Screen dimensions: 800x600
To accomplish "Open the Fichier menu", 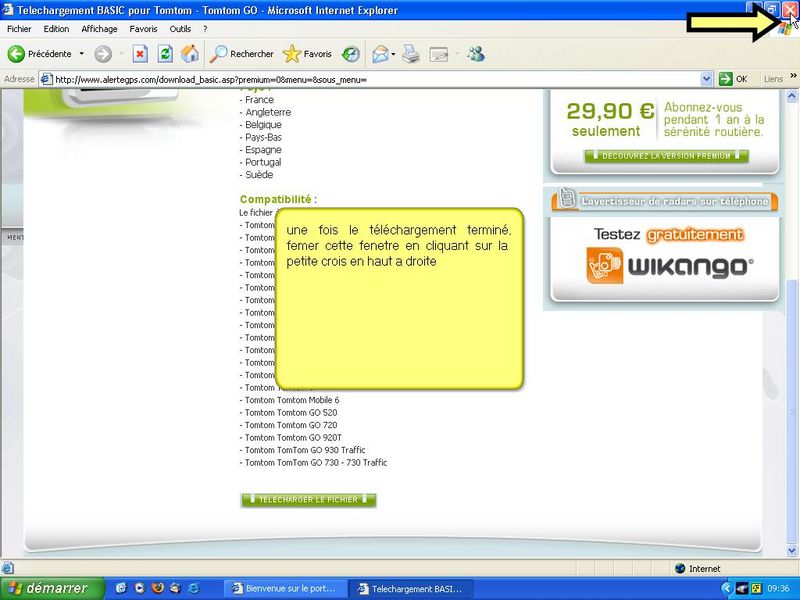I will pos(19,29).
